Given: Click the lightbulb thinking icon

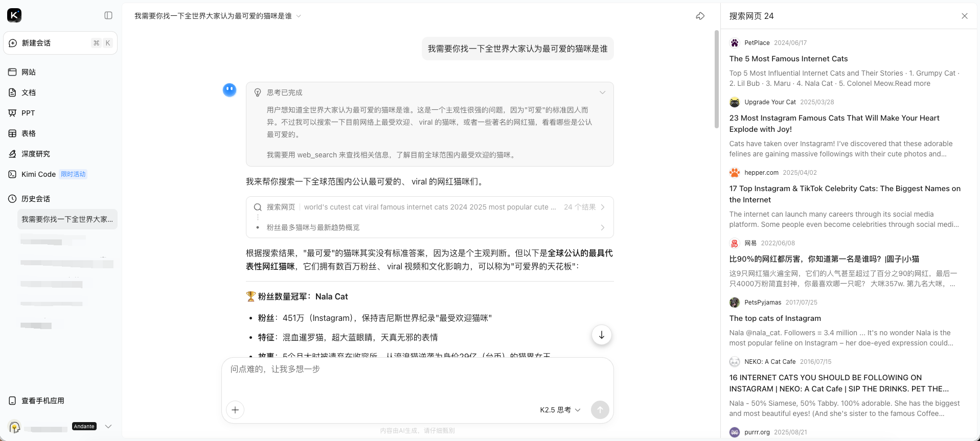Looking at the screenshot, I should 258,92.
